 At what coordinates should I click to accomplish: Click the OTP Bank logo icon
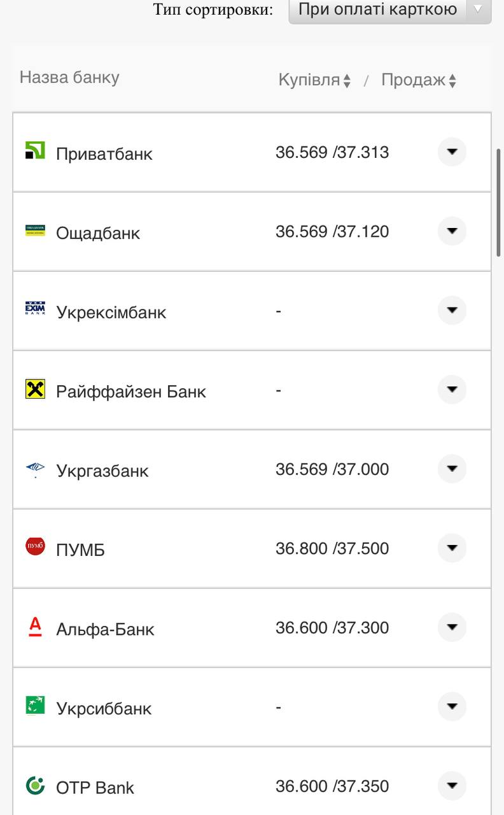click(35, 785)
